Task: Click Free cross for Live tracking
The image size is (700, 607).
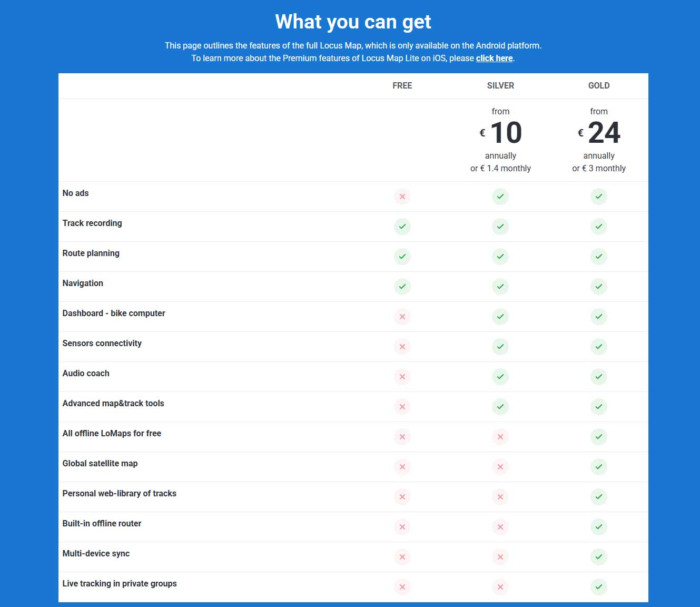Action: coord(402,587)
